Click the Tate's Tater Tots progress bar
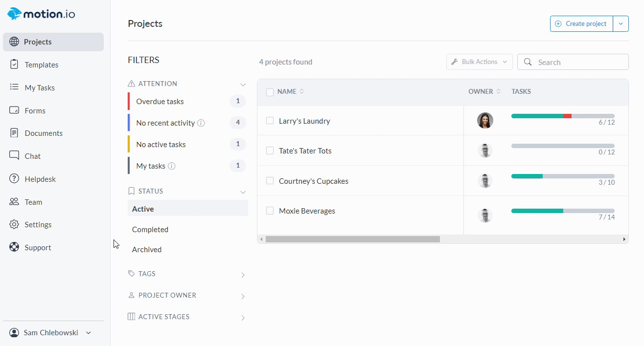The image size is (644, 346). click(563, 146)
